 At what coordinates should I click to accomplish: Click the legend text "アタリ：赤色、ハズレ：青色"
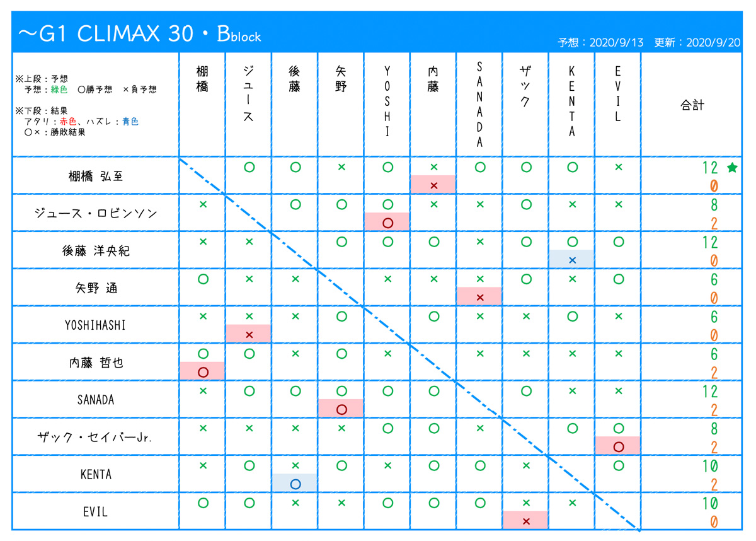81,122
